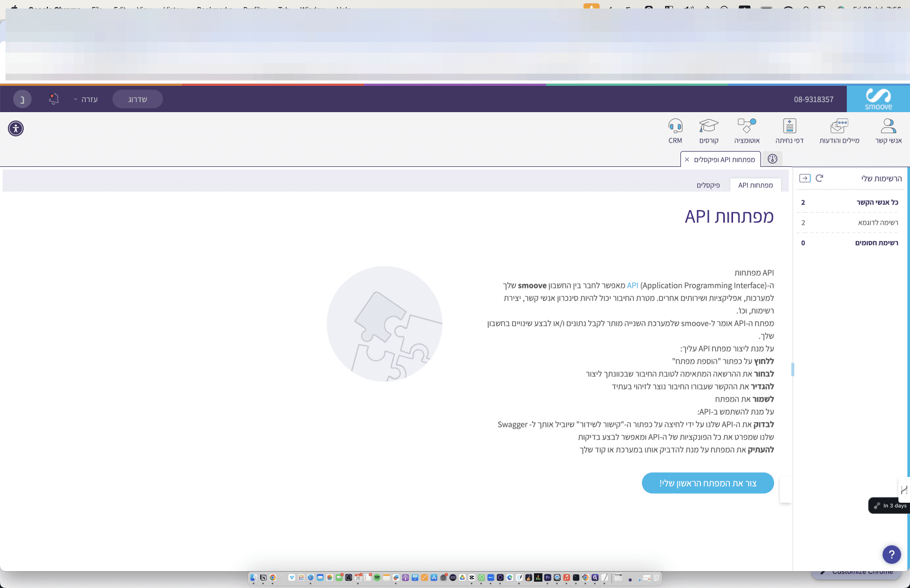Image resolution: width=910 pixels, height=588 pixels.
Task: Open the דפי נחיתה landing pages icon
Action: point(789,131)
